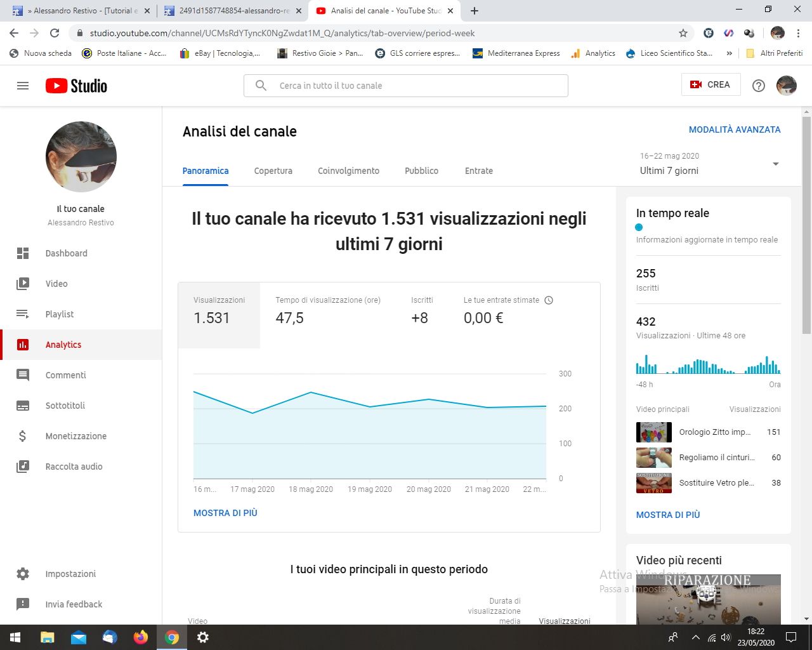Click the Playlist sidebar icon

click(23, 314)
